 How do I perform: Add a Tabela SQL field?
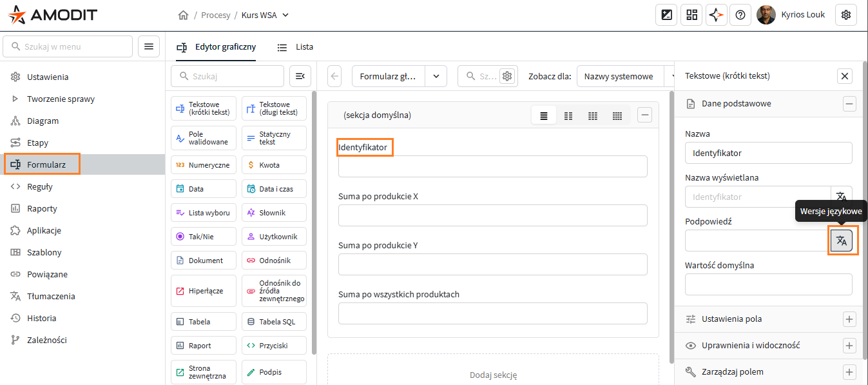pos(274,322)
